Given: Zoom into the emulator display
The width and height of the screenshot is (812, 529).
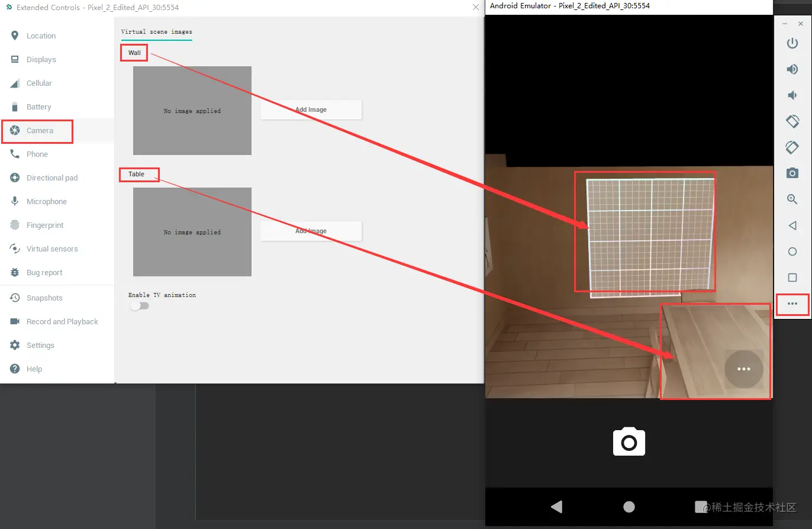Looking at the screenshot, I should (x=792, y=199).
